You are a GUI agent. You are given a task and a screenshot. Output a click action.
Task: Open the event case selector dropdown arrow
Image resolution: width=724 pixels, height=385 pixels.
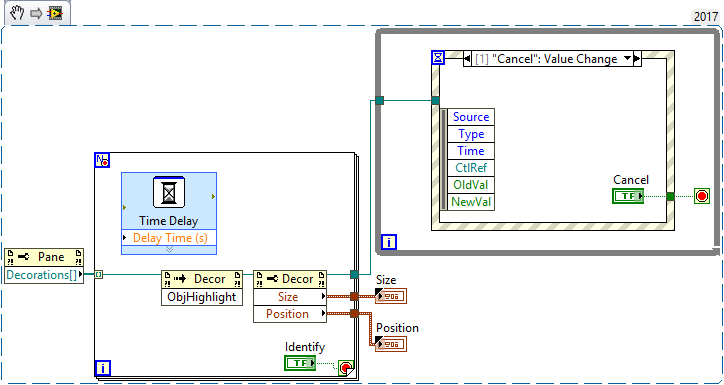click(627, 59)
